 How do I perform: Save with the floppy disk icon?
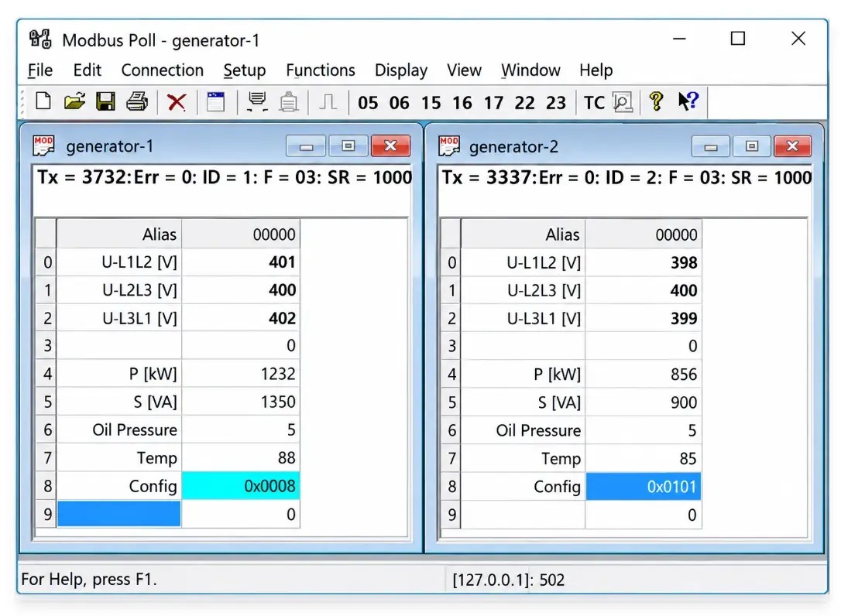105,101
